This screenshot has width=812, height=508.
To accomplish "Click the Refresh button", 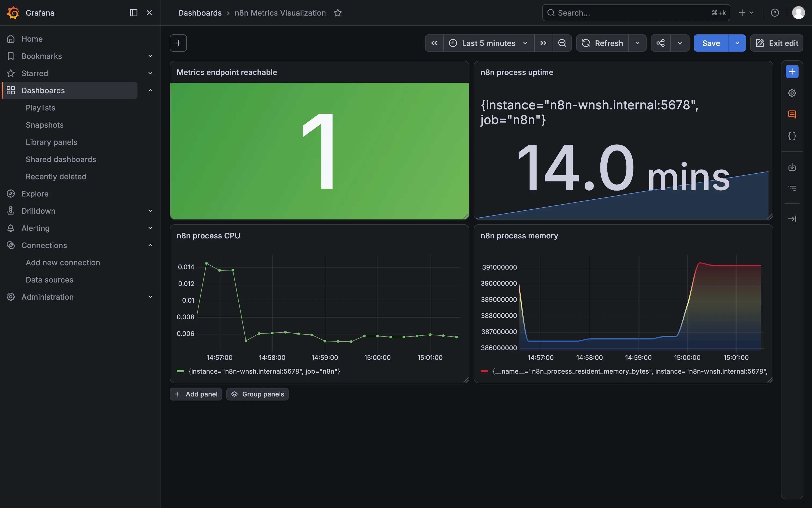I will click(x=602, y=43).
